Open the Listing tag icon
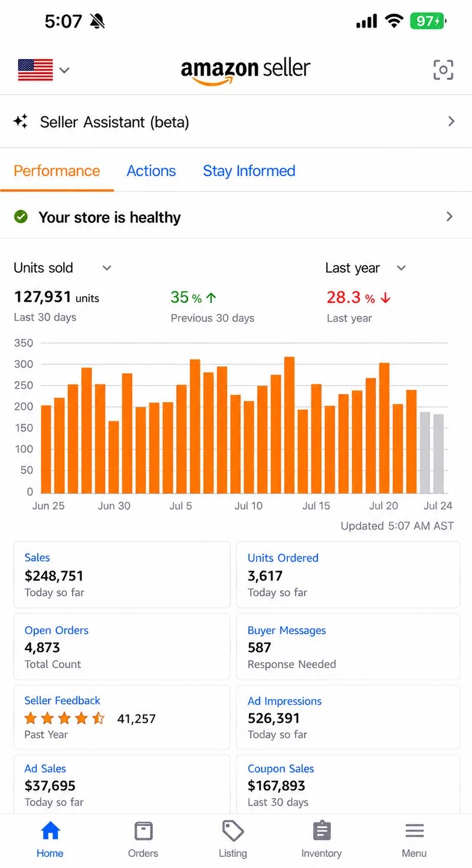The height and width of the screenshot is (868, 472). (x=233, y=831)
